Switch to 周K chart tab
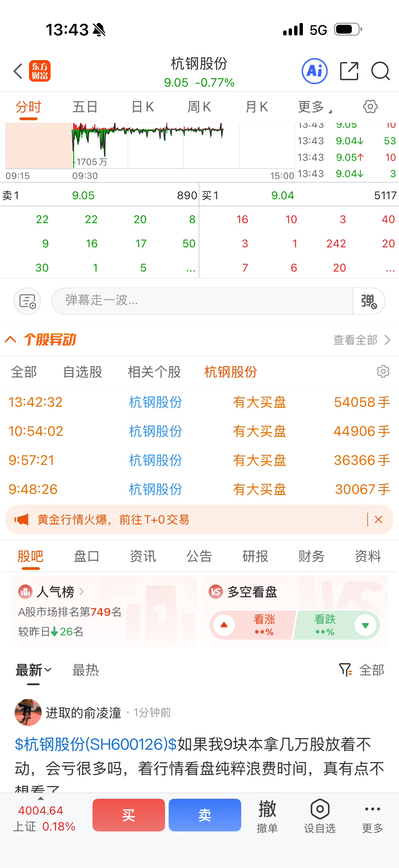Screen dimensions: 399x868 pyautogui.click(x=199, y=107)
